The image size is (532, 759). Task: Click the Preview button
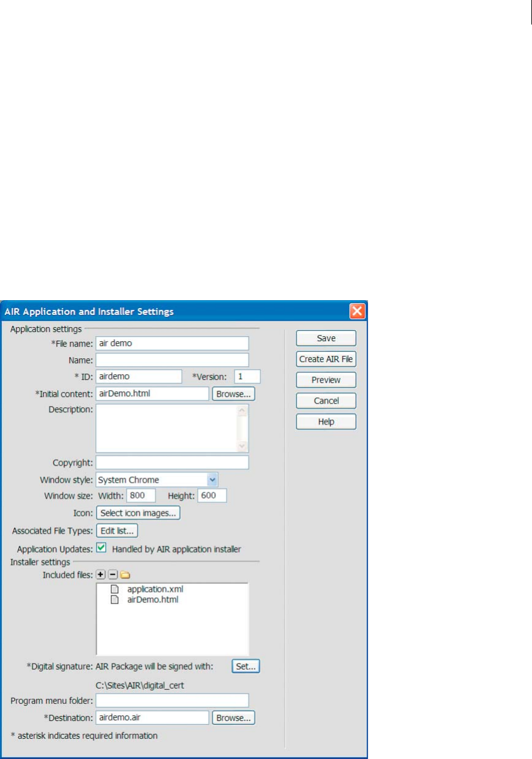click(326, 380)
